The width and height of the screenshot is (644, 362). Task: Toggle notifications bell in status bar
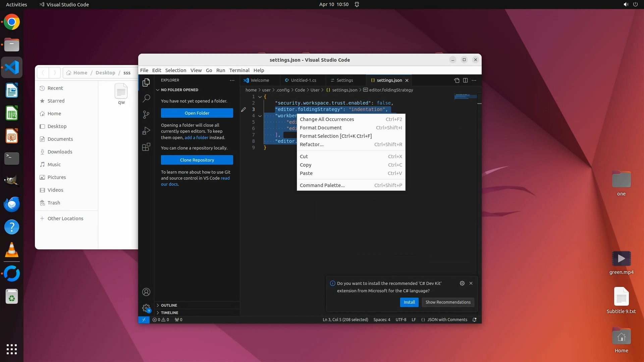pos(474,320)
